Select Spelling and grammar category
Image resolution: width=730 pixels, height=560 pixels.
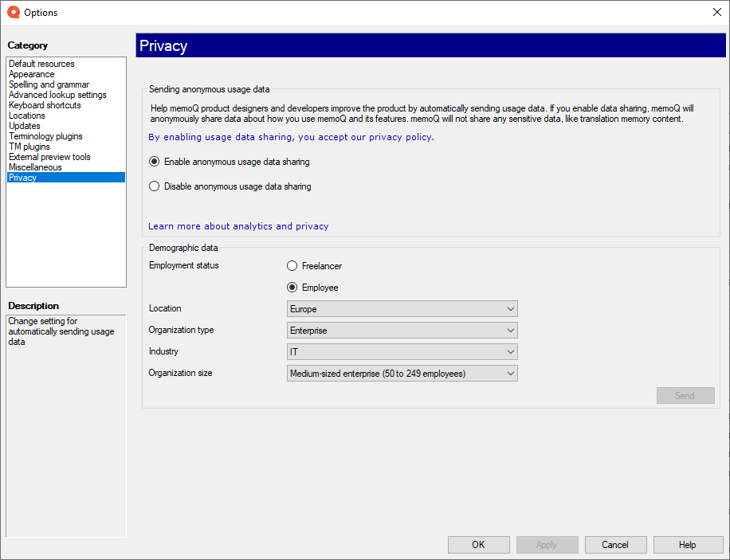49,84
